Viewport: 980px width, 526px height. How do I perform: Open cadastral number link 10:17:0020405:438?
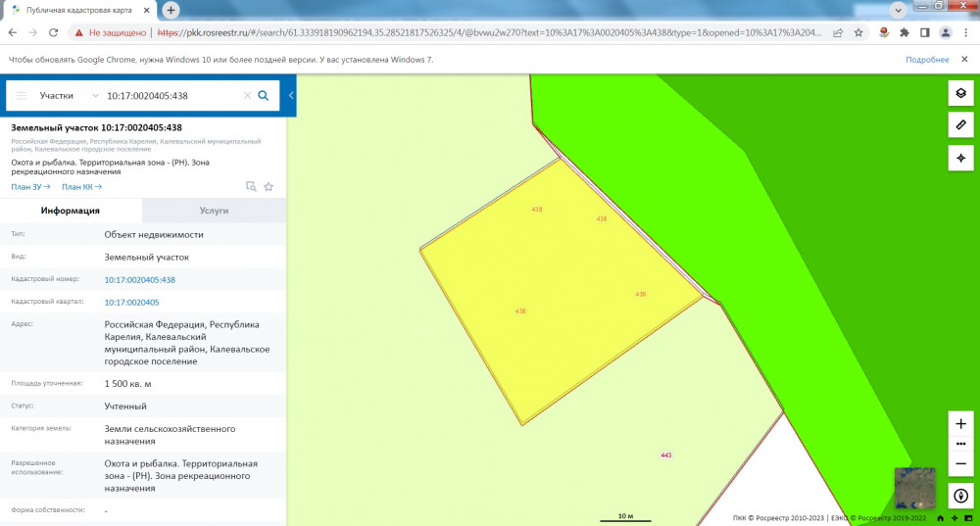click(139, 280)
